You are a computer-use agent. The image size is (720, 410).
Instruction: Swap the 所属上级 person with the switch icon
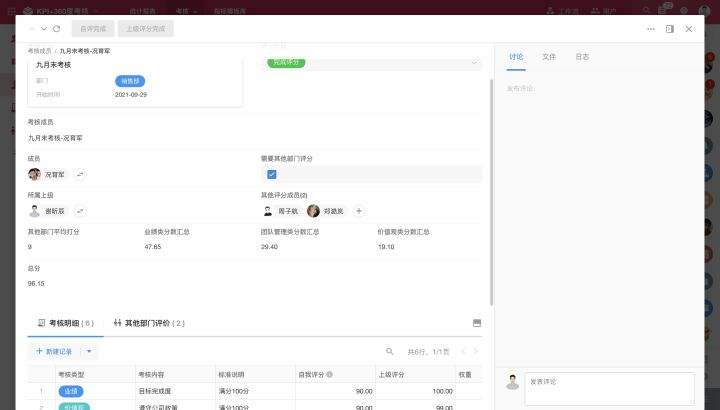point(80,211)
